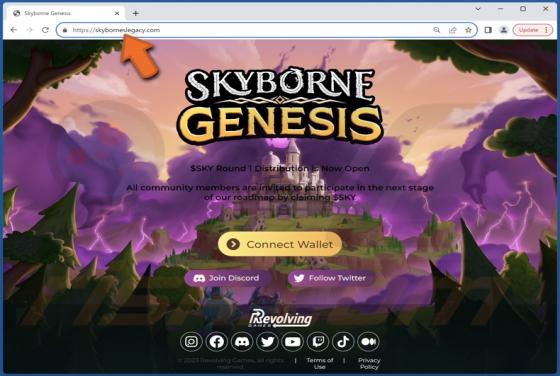Close the Skyborne Genesis tab
This screenshot has height=376, width=560.
pos(117,13)
